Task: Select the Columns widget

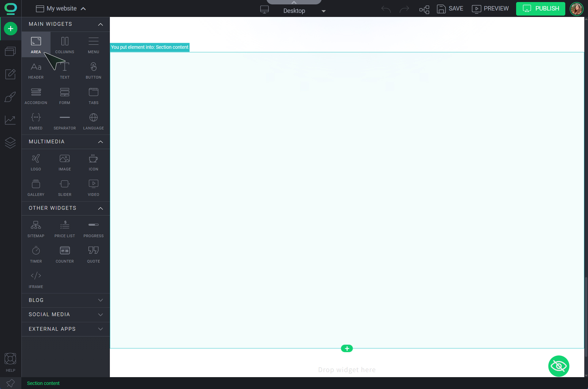Action: point(65,45)
